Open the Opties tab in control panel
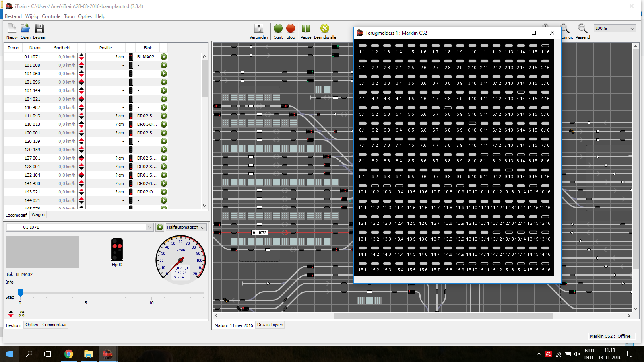644x362 pixels. (32, 325)
